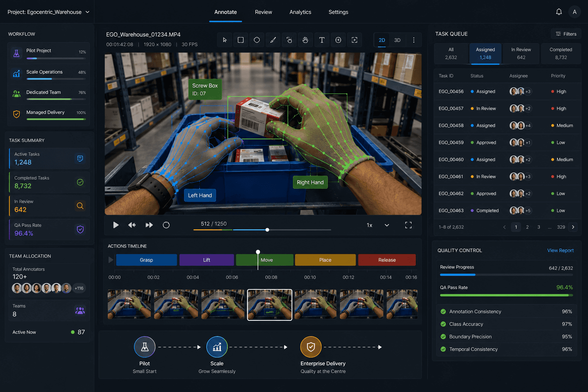Show Completed tasks in queue
Image resolution: width=588 pixels, height=392 pixels.
[x=561, y=54]
